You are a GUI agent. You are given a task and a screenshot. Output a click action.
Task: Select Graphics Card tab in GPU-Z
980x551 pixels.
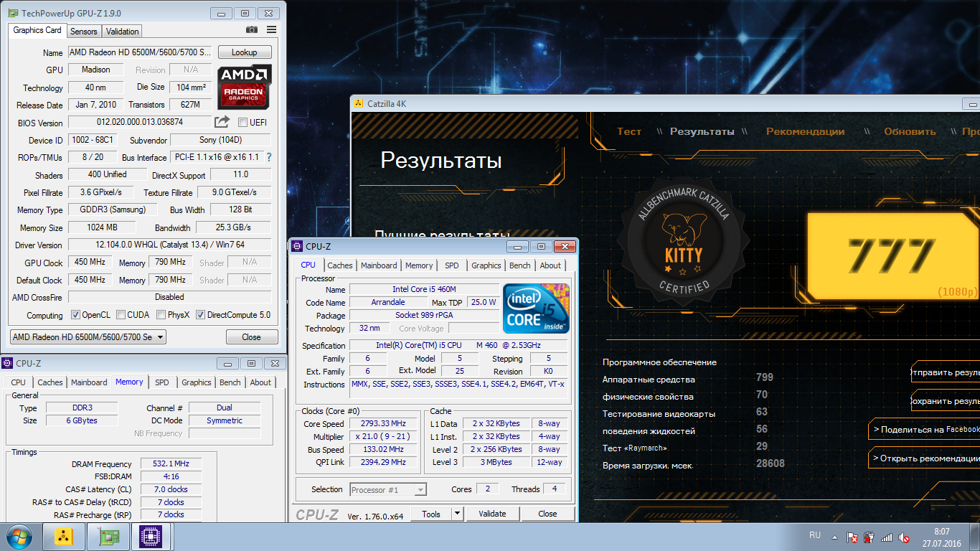coord(37,30)
